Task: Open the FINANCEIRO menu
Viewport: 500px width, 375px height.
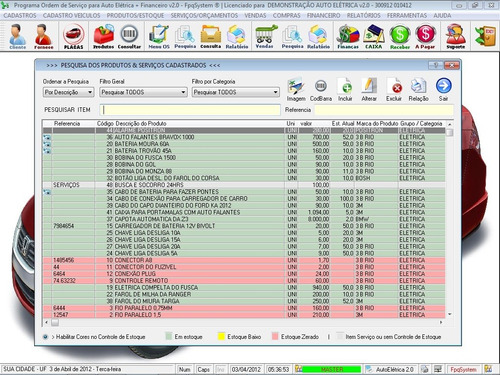Action: [x=323, y=15]
